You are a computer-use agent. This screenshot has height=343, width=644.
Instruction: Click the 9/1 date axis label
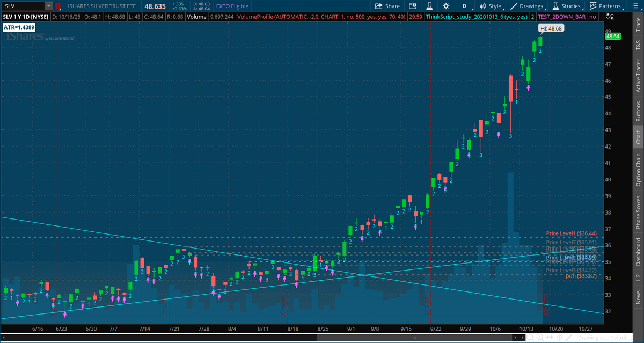pyautogui.click(x=352, y=329)
